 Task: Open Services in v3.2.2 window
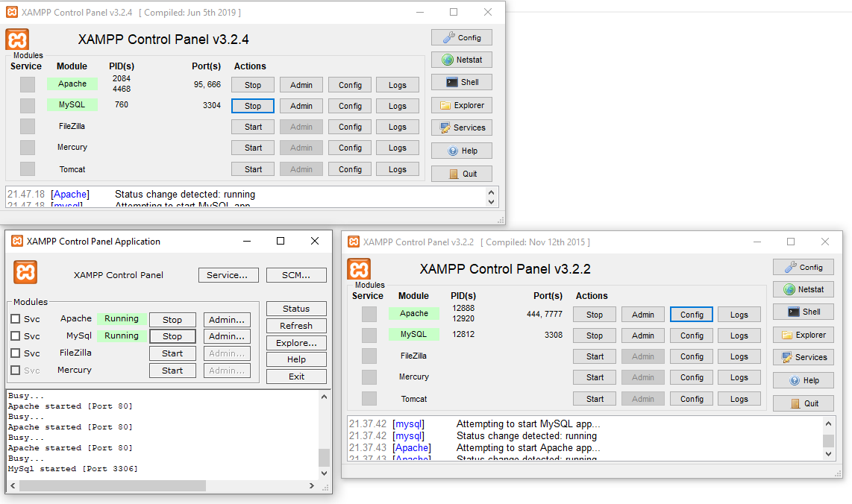click(804, 357)
